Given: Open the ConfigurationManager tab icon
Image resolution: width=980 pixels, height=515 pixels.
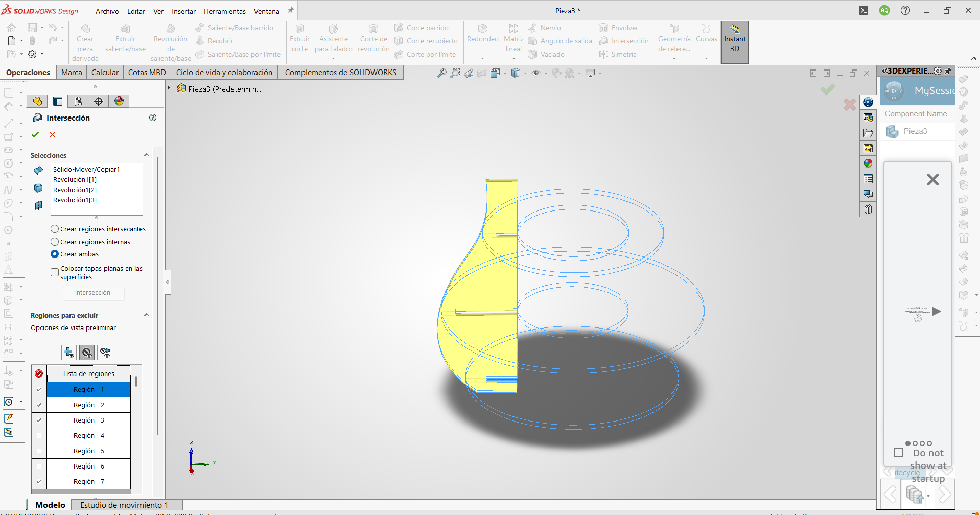Looking at the screenshot, I should (x=78, y=101).
